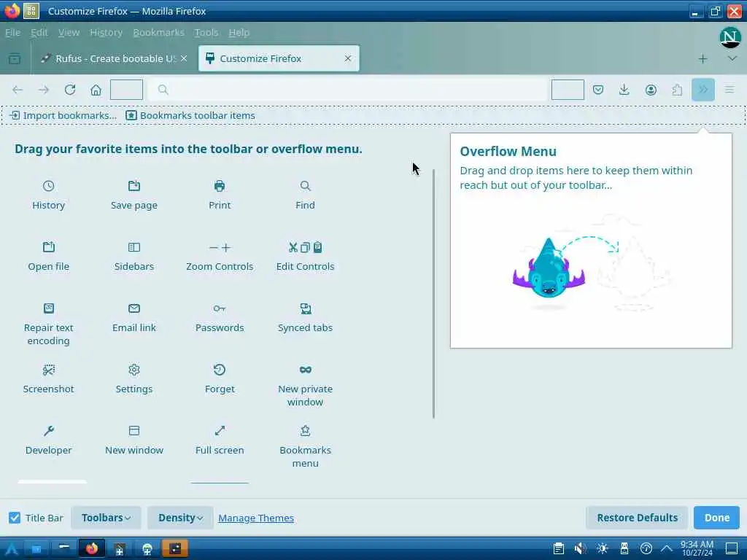Screen dimensions: 747x560
Task: Open the hamburger application menu
Action: pyautogui.click(x=729, y=90)
